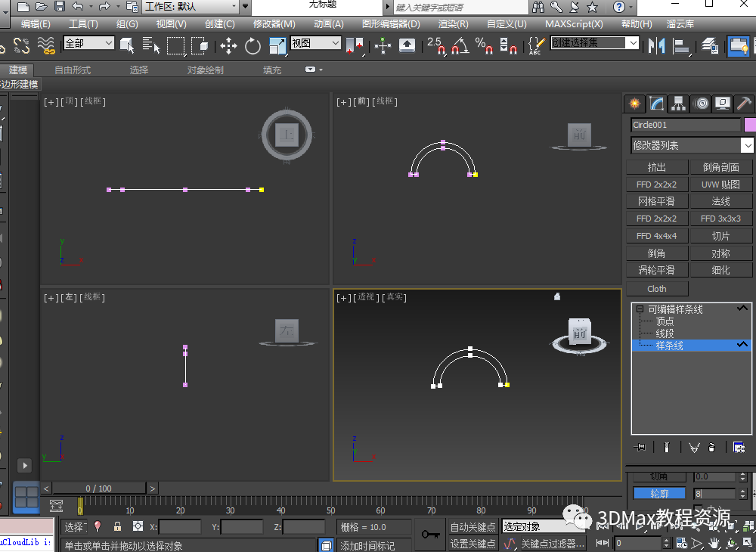The image size is (756, 552).
Task: Switch to the 自由形式 ribbon tab
Action: click(73, 70)
